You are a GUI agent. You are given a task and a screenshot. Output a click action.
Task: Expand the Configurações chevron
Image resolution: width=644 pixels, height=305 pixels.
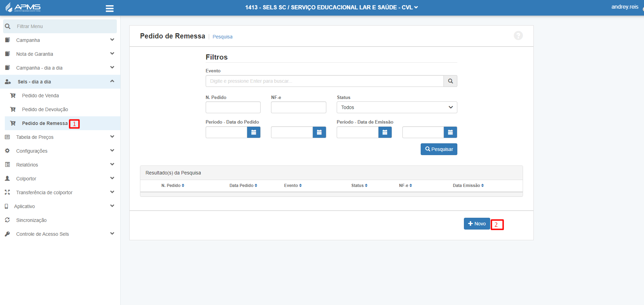coord(112,151)
